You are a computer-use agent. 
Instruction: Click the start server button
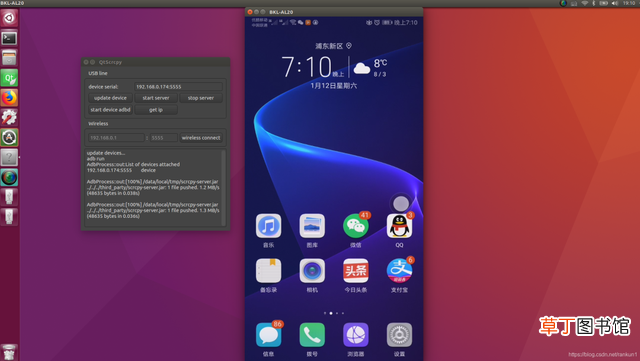click(x=156, y=98)
